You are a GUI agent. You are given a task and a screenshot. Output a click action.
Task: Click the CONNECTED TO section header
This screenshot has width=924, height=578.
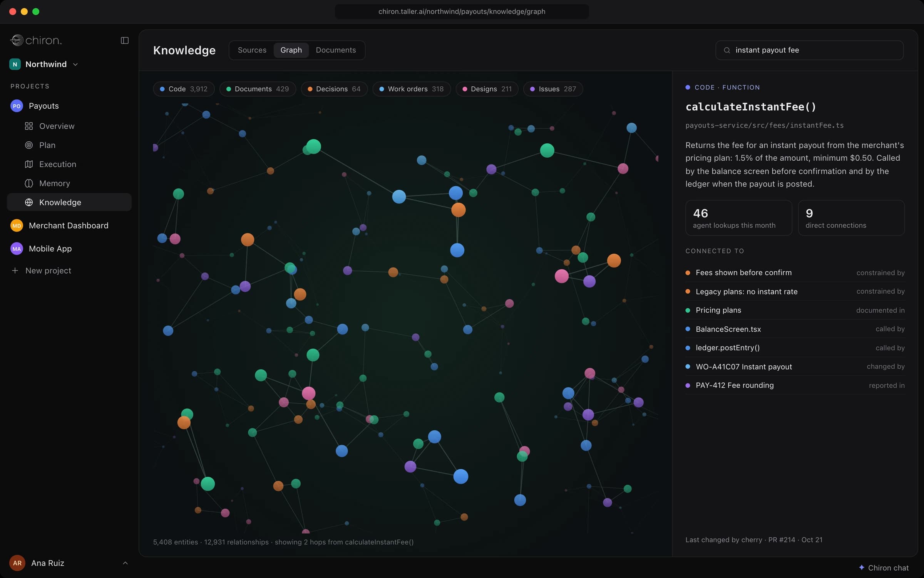pyautogui.click(x=715, y=251)
